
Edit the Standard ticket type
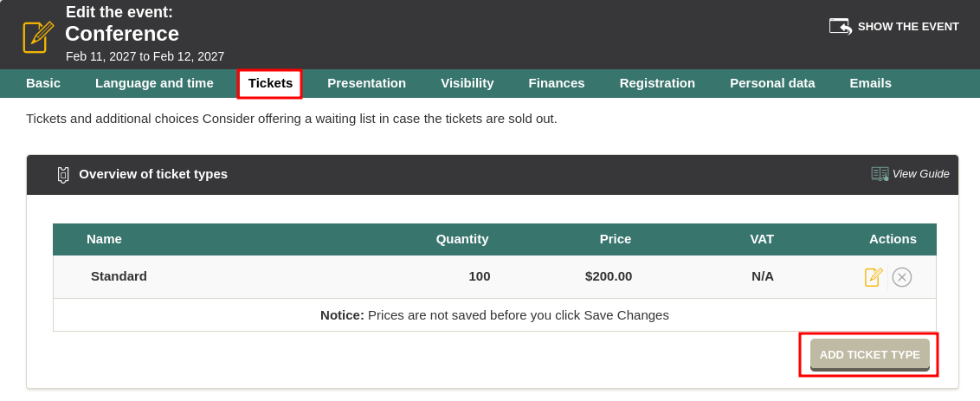[x=874, y=277]
